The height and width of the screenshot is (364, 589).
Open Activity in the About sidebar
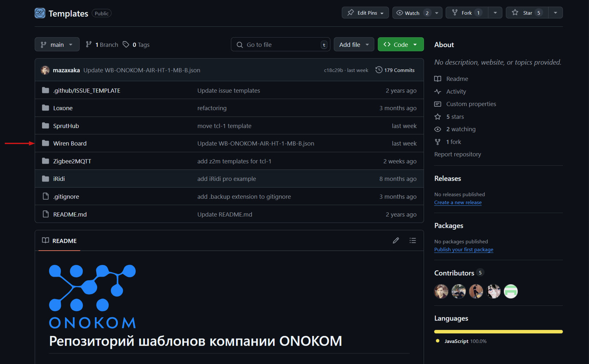456,91
